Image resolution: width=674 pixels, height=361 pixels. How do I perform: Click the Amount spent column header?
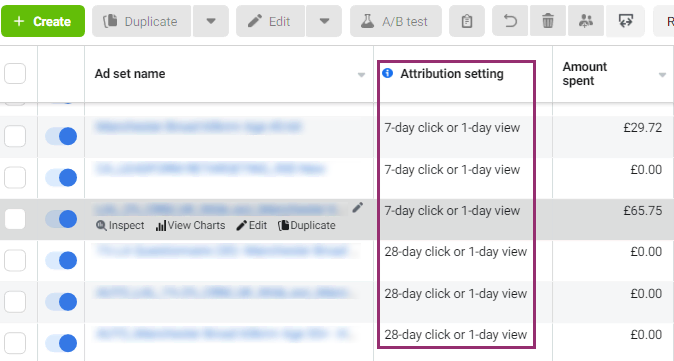coord(585,73)
